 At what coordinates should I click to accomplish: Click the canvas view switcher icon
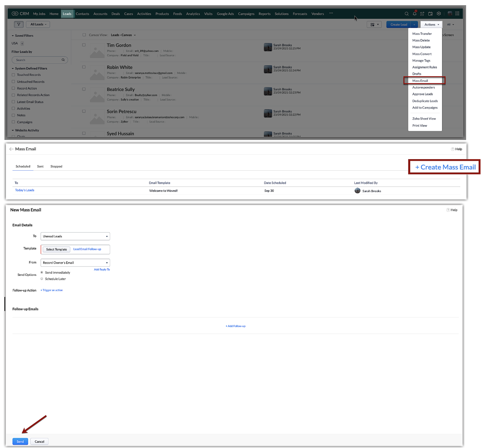374,24
